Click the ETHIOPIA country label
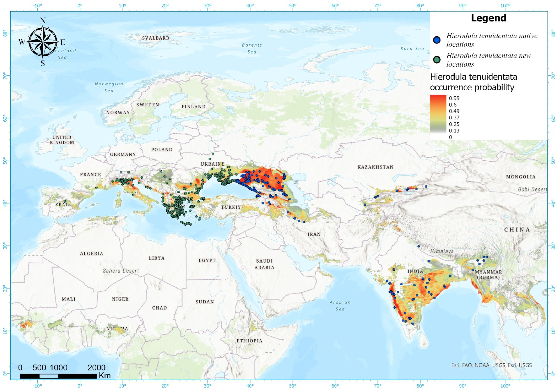The image size is (557, 392). pos(249,341)
